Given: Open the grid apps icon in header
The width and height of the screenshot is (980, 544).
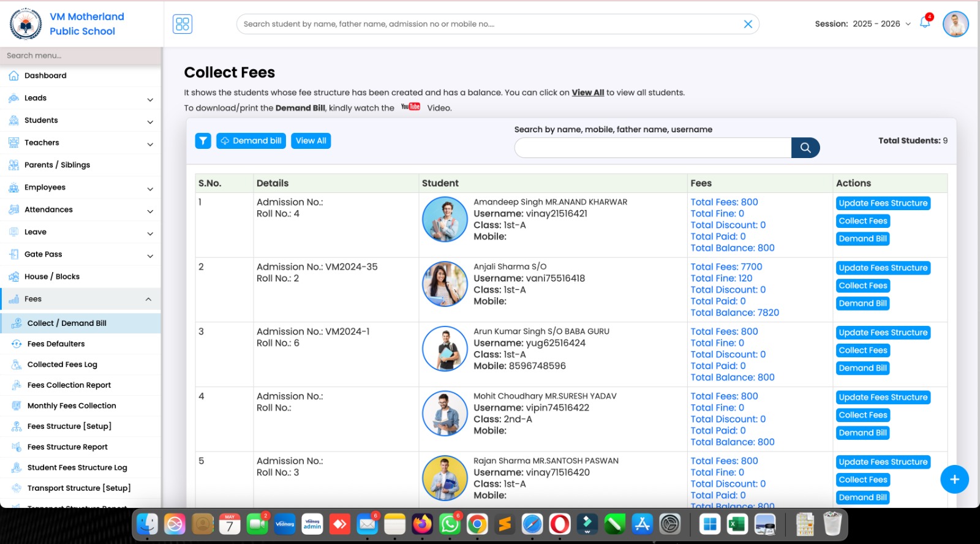Looking at the screenshot, I should (x=183, y=24).
